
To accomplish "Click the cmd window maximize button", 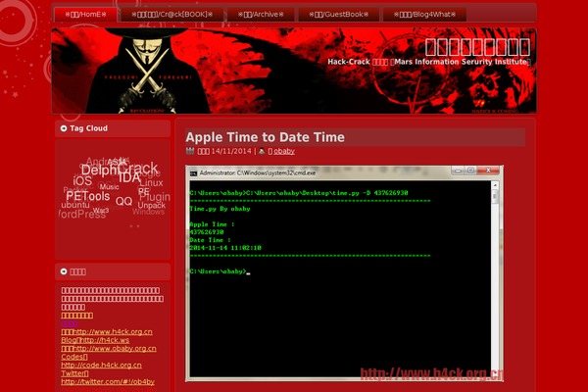I will click(x=470, y=171).
